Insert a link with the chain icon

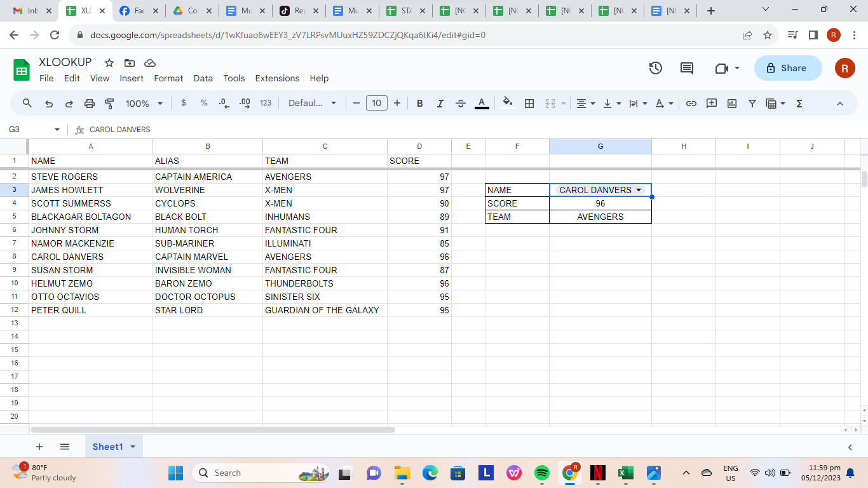(x=691, y=103)
